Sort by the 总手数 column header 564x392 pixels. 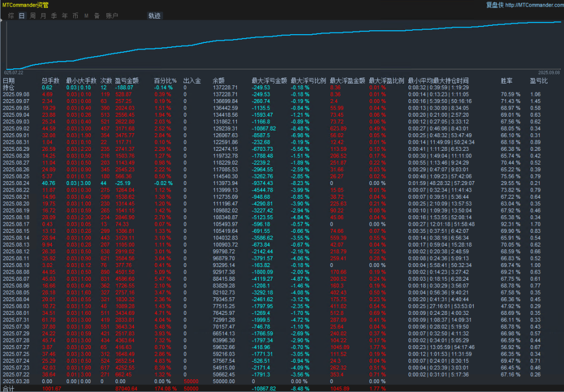51,80
